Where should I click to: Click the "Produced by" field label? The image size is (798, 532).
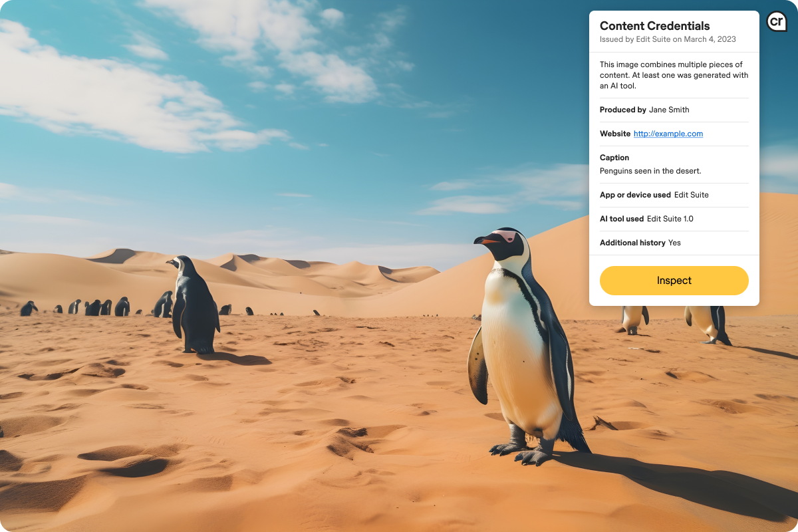click(622, 110)
